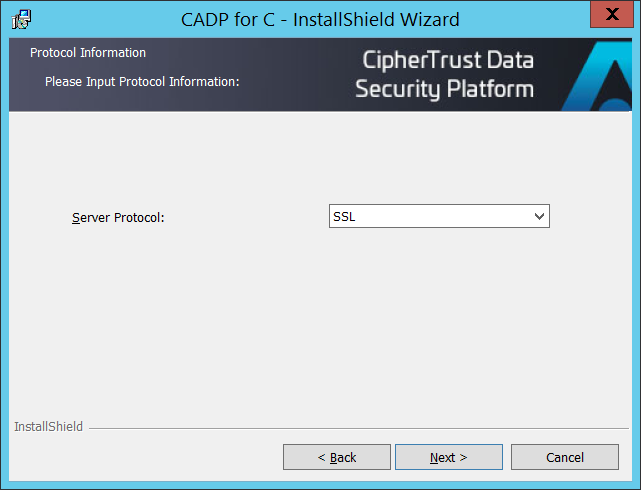641x490 pixels.
Task: Click the CipherTrust Data banner text
Action: 447,60
